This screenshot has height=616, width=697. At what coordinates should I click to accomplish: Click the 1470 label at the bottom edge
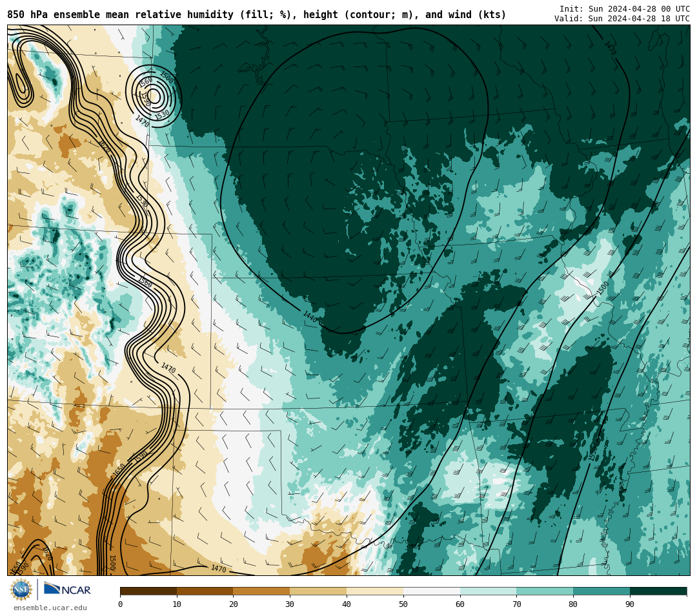[218, 568]
